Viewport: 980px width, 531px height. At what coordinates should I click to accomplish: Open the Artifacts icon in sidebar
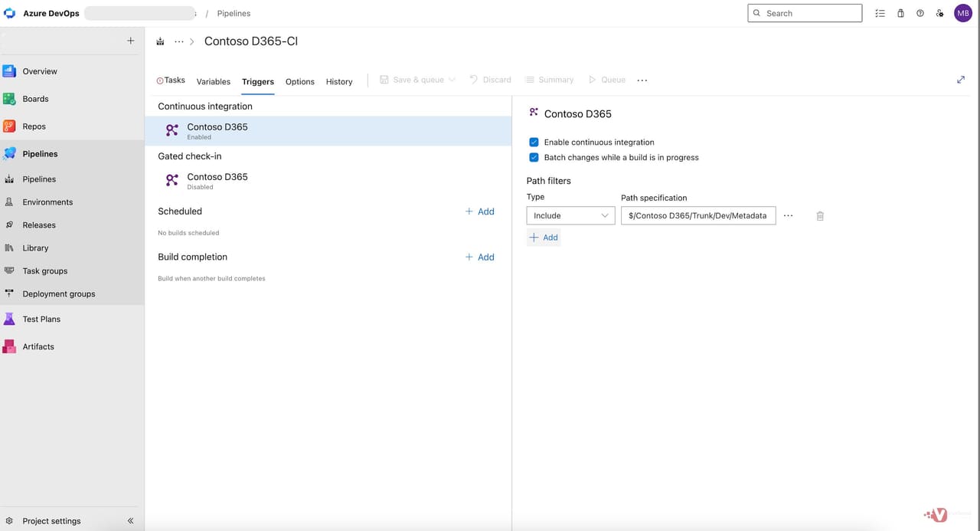9,347
